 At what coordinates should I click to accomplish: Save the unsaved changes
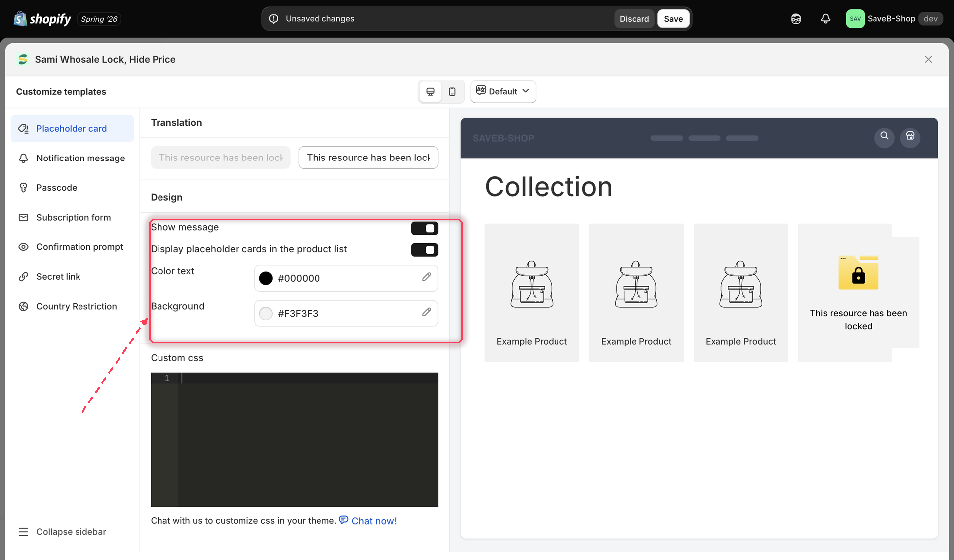coord(673,19)
